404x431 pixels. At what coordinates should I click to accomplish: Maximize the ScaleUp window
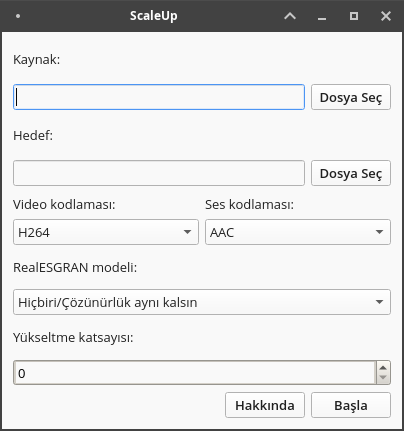coord(354,16)
